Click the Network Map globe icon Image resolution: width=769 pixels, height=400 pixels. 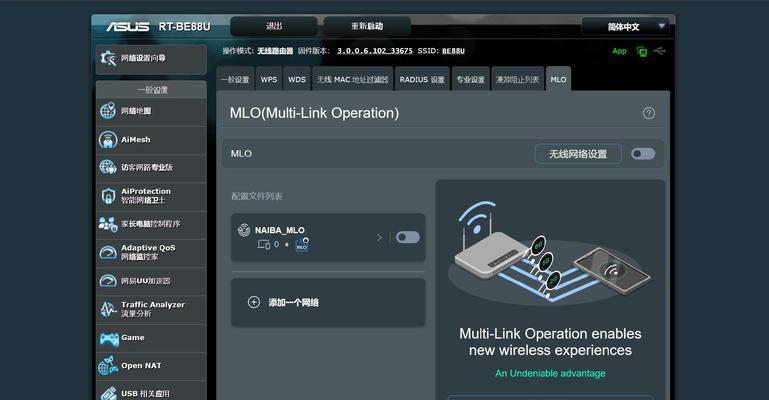point(108,111)
